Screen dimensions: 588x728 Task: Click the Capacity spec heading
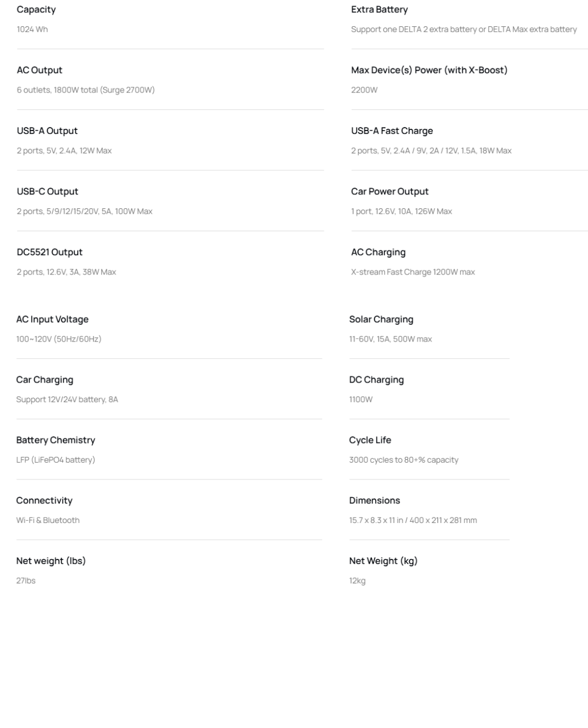[36, 10]
